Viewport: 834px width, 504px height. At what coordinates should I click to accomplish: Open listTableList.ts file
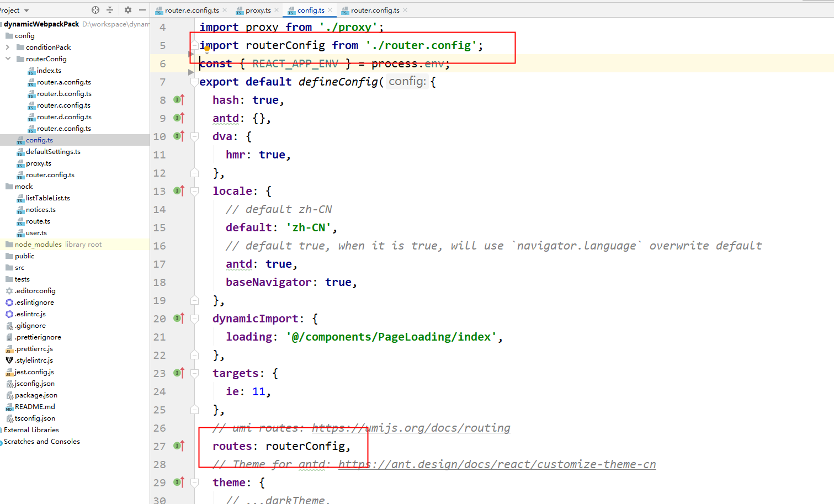[48, 198]
